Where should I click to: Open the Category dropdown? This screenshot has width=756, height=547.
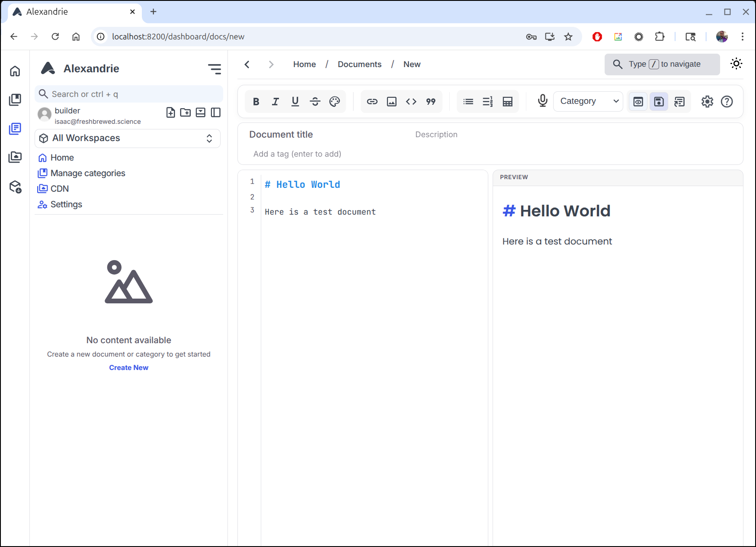coord(588,101)
